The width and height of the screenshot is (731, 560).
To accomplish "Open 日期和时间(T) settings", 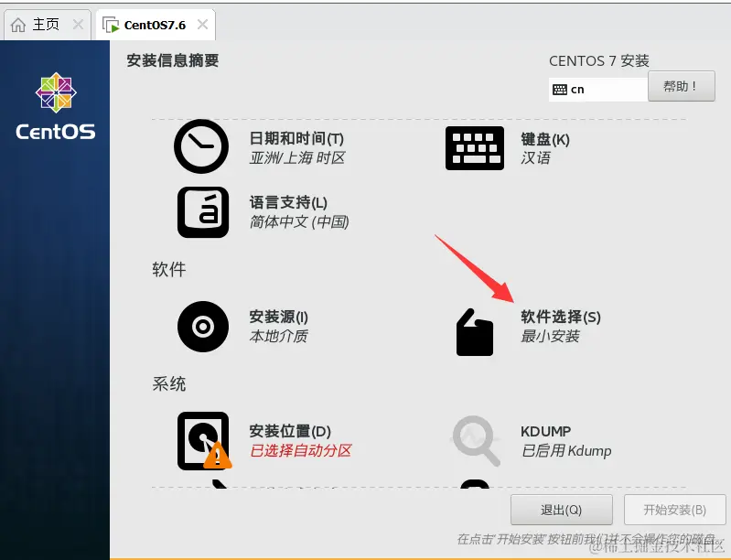I will [x=296, y=138].
